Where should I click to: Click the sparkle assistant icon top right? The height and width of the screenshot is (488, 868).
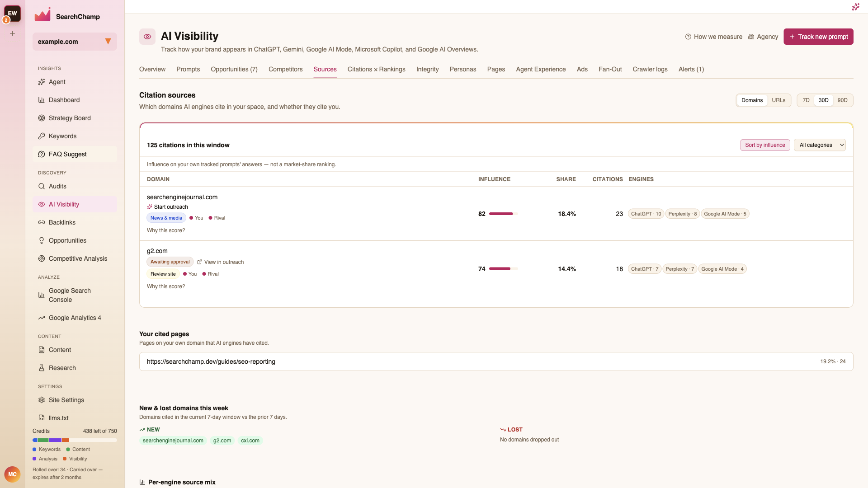855,7
